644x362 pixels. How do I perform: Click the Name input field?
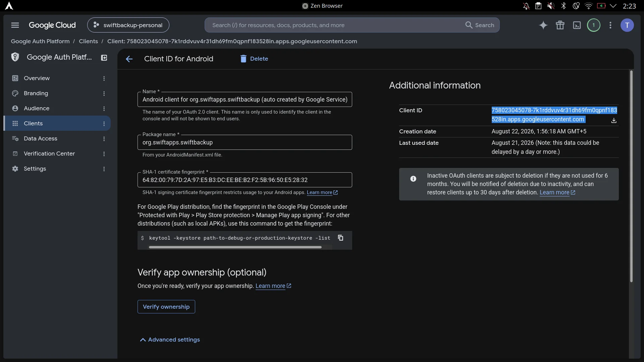click(x=245, y=100)
